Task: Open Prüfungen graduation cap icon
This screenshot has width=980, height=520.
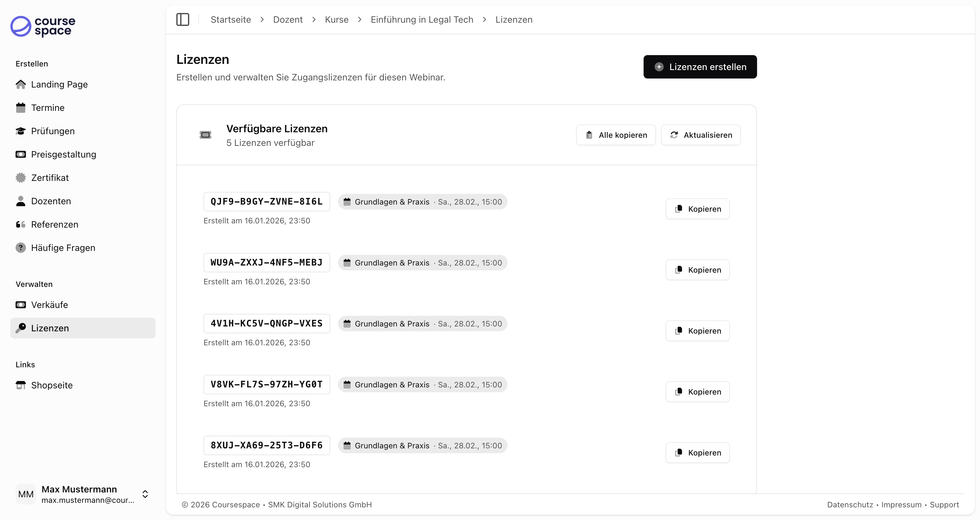Action: 20,131
